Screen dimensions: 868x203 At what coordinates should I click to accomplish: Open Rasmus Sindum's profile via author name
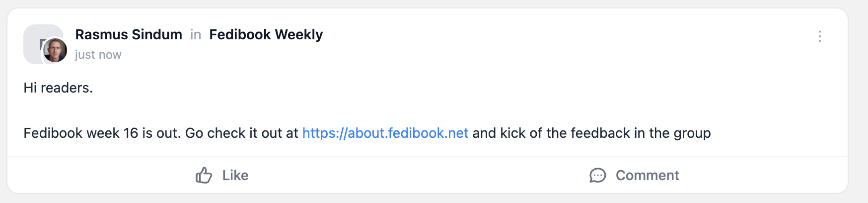129,35
